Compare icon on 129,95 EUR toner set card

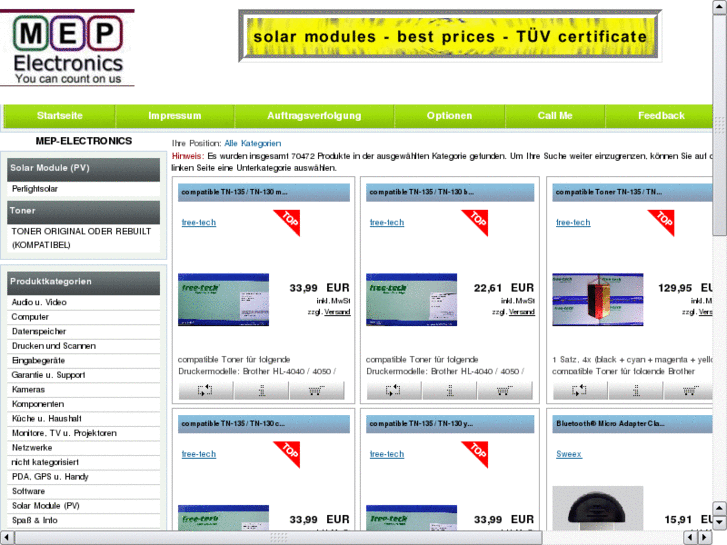pyautogui.click(x=580, y=391)
